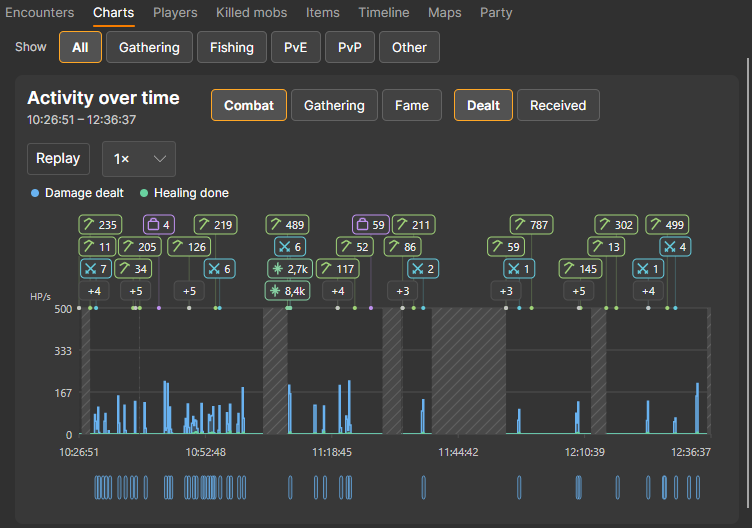
Task: Open the gathering 499 badge
Action: tap(667, 224)
